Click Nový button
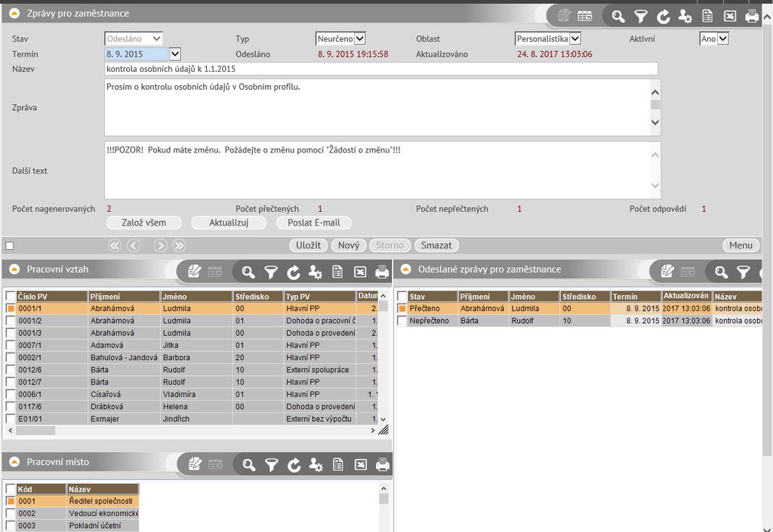 (349, 245)
